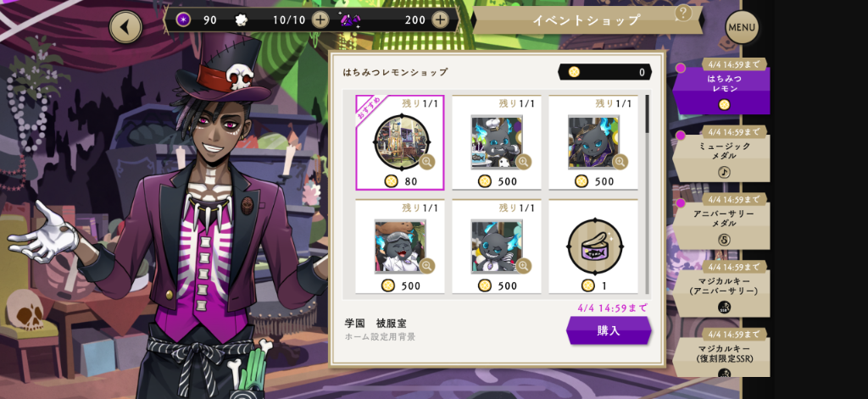868x399 pixels.
Task: Switch to the アニバーサリーメダル shop tab
Action: click(721, 222)
